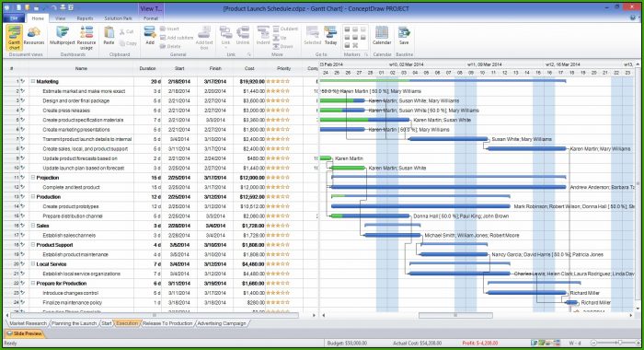Screen dimensions: 644x350
Task: Select the Release To Production sheet tab
Action: pos(167,323)
